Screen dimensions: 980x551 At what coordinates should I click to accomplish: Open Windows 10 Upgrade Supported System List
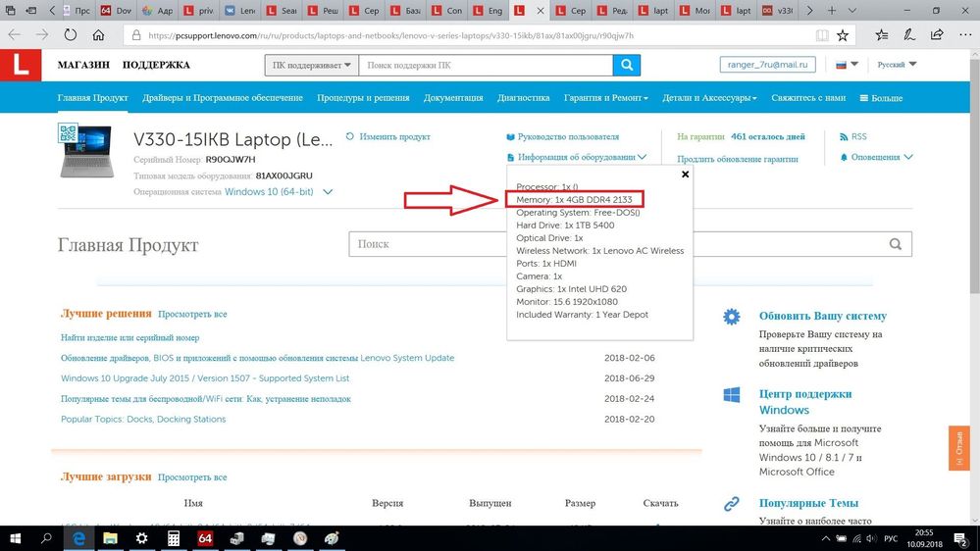[x=205, y=378]
